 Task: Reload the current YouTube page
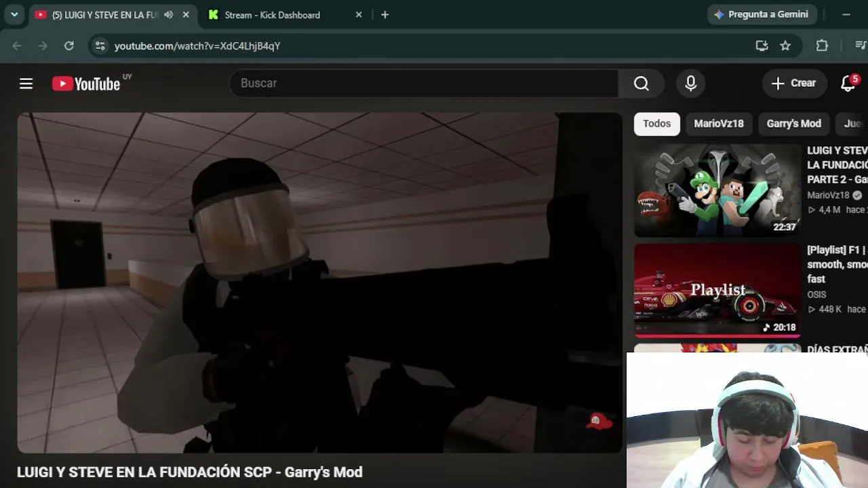68,45
